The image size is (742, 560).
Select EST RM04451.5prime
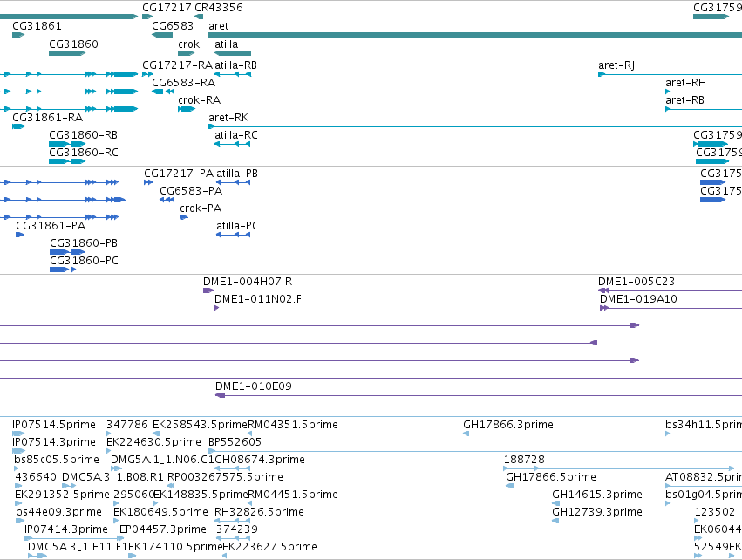click(x=293, y=495)
